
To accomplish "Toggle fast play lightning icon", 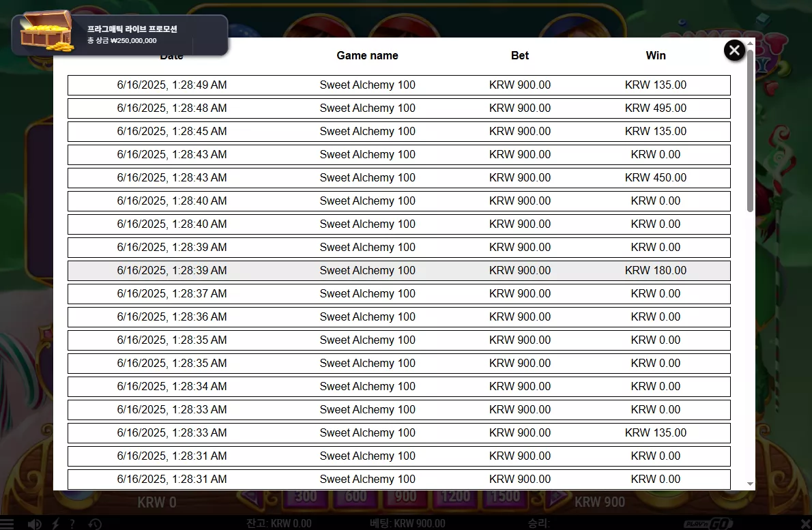I will coord(55,523).
